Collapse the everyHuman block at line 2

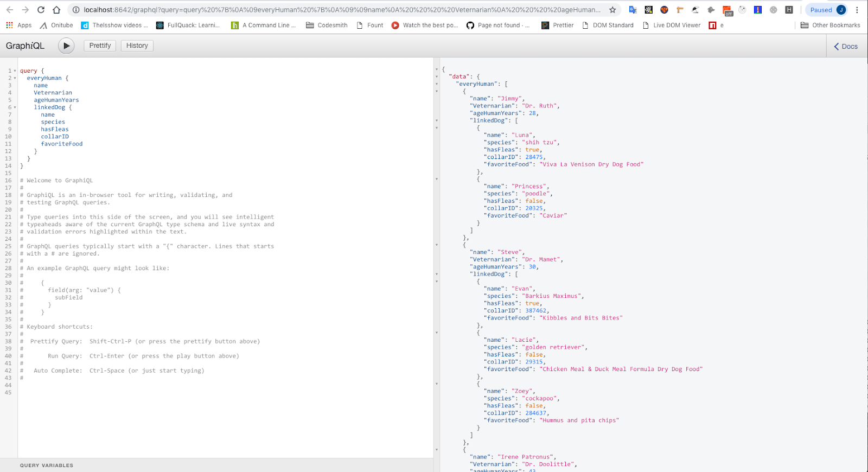[x=15, y=78]
